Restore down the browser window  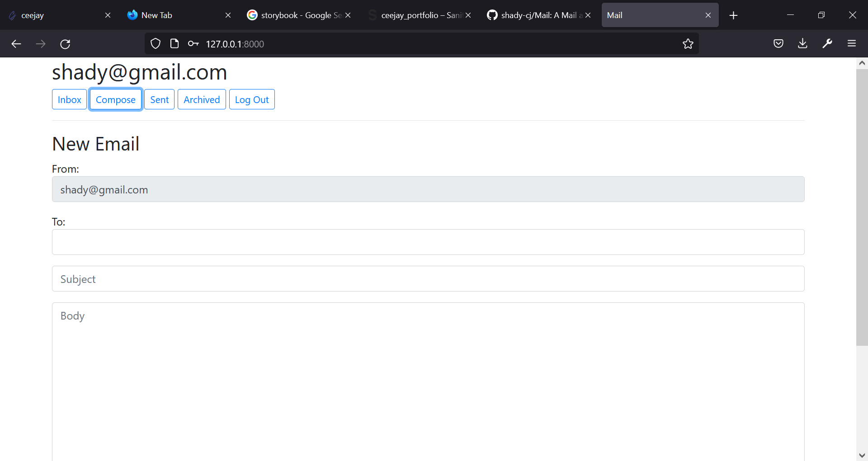[x=821, y=15]
